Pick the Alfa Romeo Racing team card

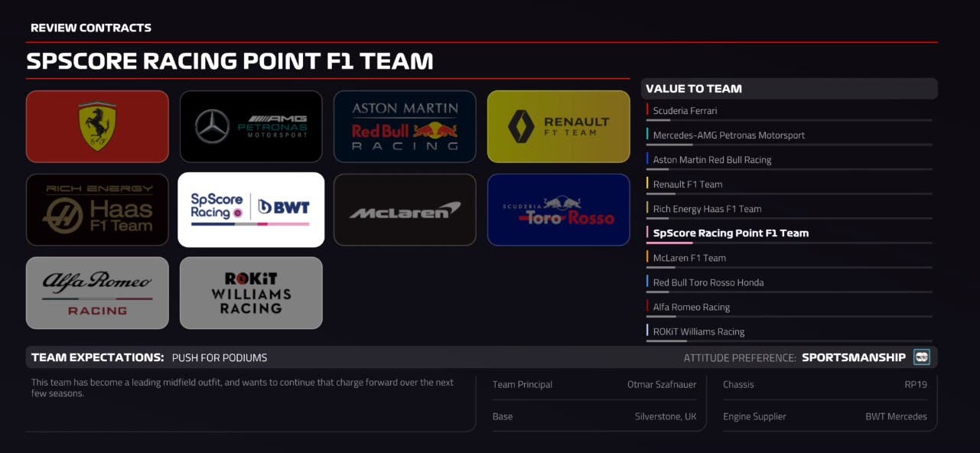click(97, 293)
